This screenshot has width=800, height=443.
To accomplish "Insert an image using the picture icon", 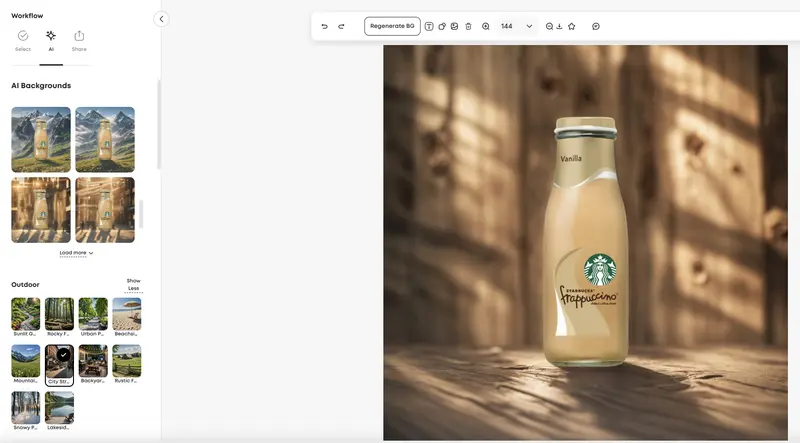I will (x=455, y=26).
